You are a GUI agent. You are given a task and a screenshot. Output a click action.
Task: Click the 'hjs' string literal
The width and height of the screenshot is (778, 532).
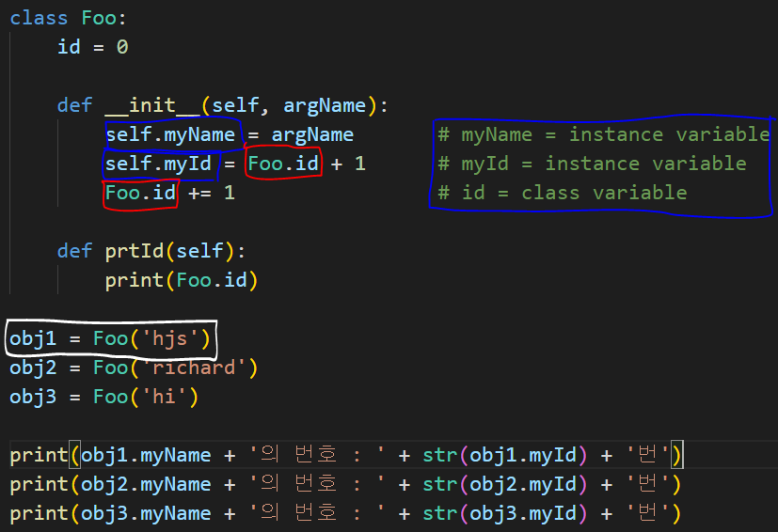click(x=170, y=338)
